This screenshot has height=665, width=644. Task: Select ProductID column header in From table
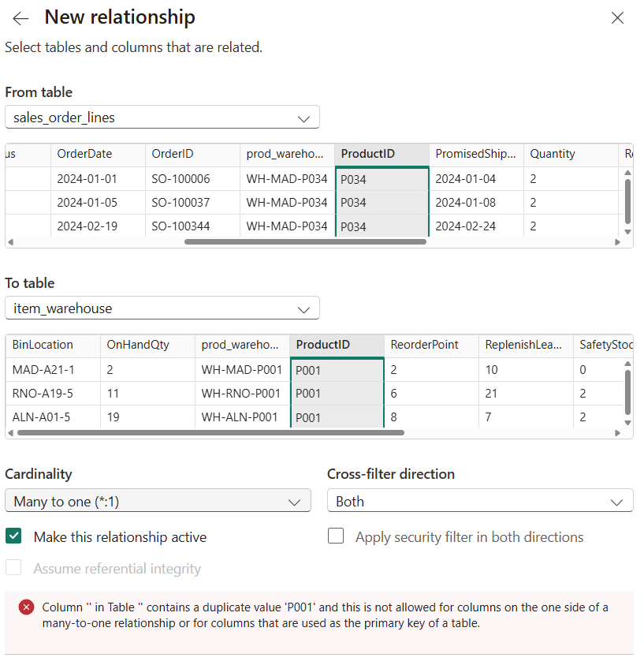tap(382, 154)
